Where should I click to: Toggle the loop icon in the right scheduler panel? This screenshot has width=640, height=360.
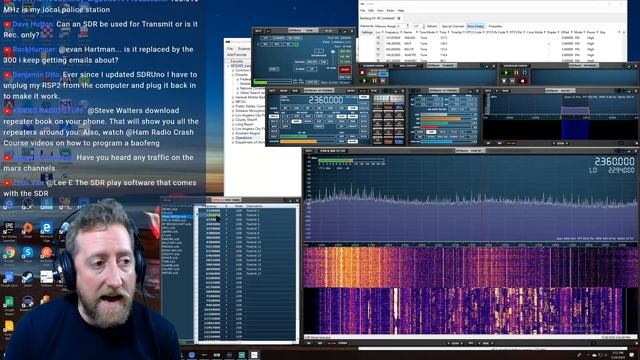coord(524,73)
